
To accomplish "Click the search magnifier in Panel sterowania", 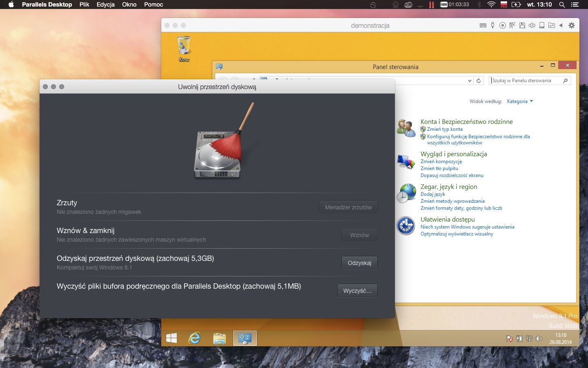I will [565, 81].
